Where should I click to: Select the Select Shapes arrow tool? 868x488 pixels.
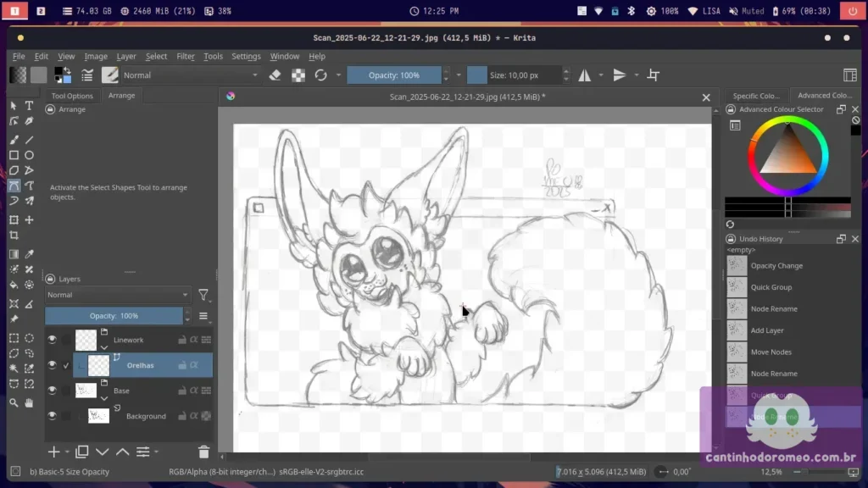(x=14, y=106)
